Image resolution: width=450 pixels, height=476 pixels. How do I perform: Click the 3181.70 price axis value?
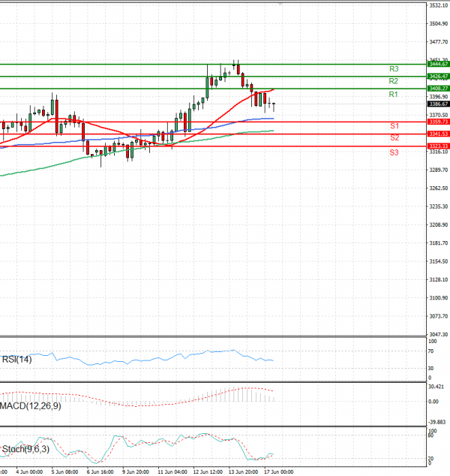[439, 243]
